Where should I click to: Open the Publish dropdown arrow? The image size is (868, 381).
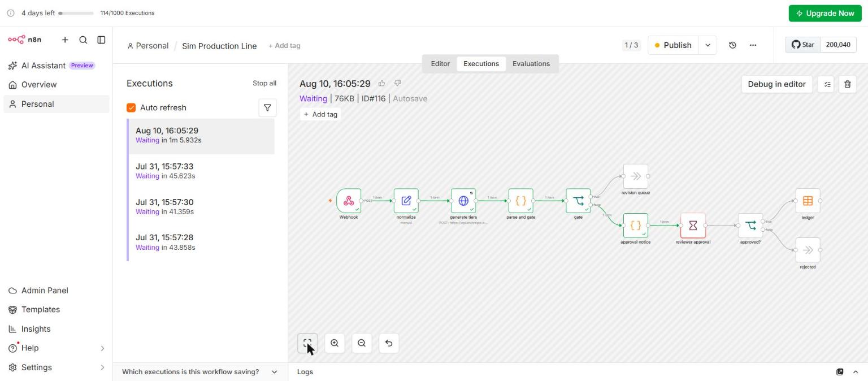tap(708, 45)
